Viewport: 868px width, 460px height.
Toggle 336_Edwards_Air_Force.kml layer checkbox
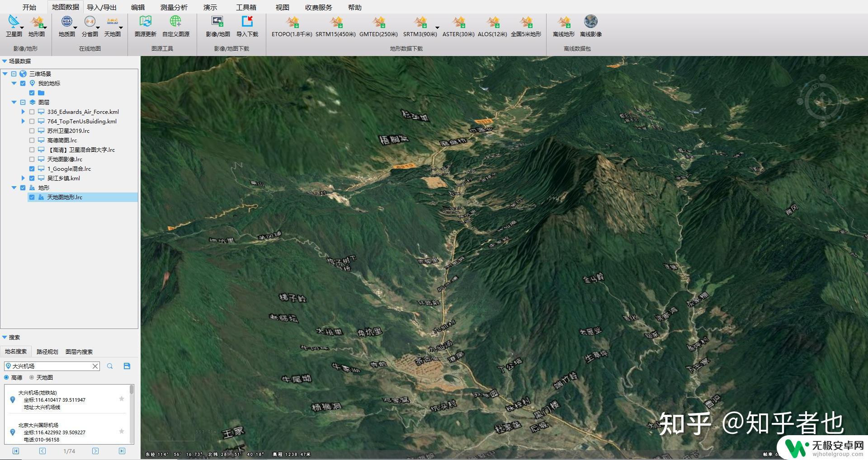[x=32, y=112]
